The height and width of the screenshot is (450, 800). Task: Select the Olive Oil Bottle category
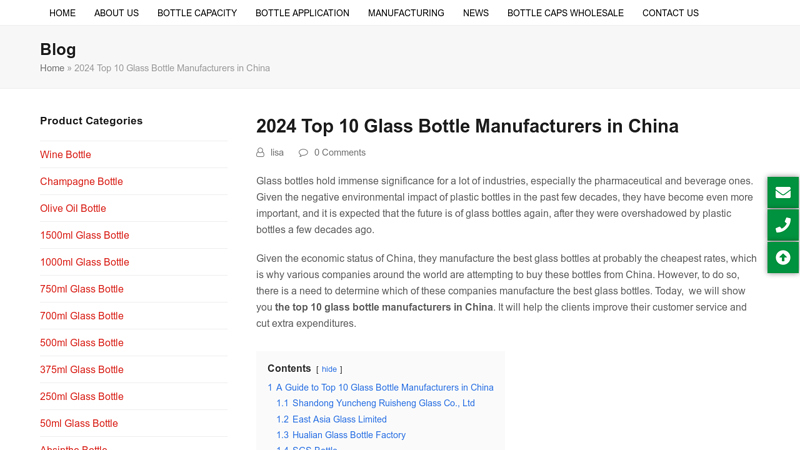(73, 208)
